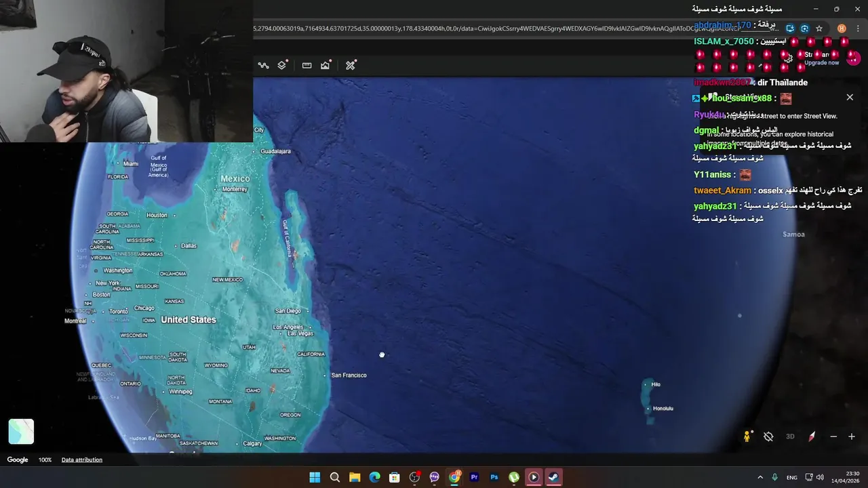Launch Microsoft Edge from the taskbar
868x488 pixels.
click(x=374, y=477)
